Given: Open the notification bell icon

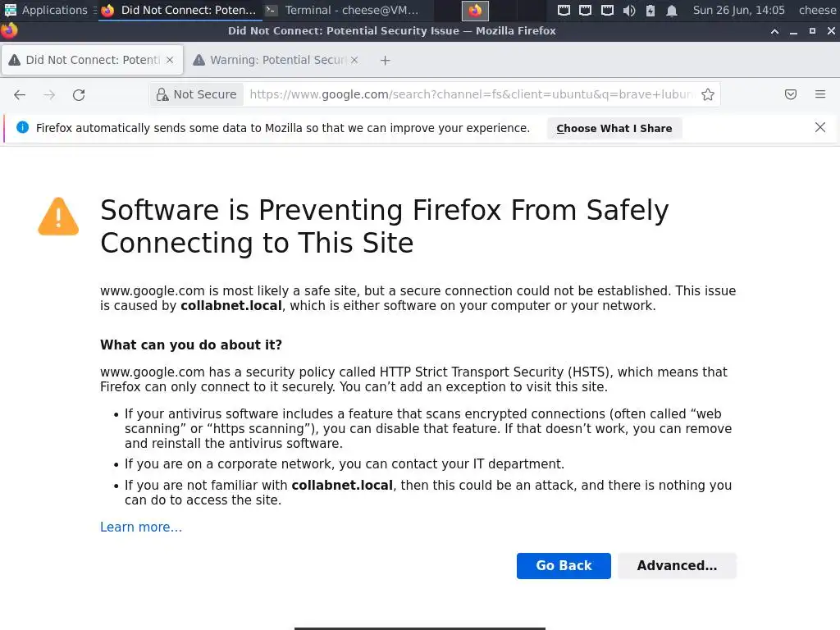Looking at the screenshot, I should click(671, 10).
